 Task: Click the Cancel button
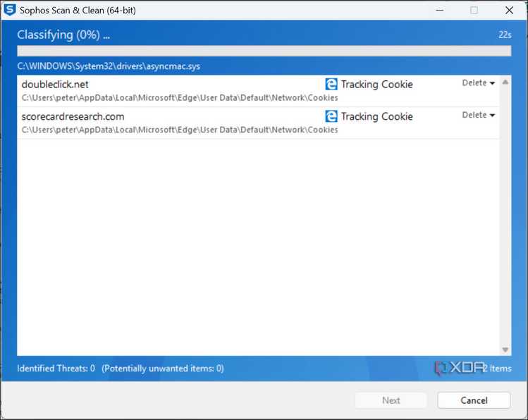(x=474, y=400)
